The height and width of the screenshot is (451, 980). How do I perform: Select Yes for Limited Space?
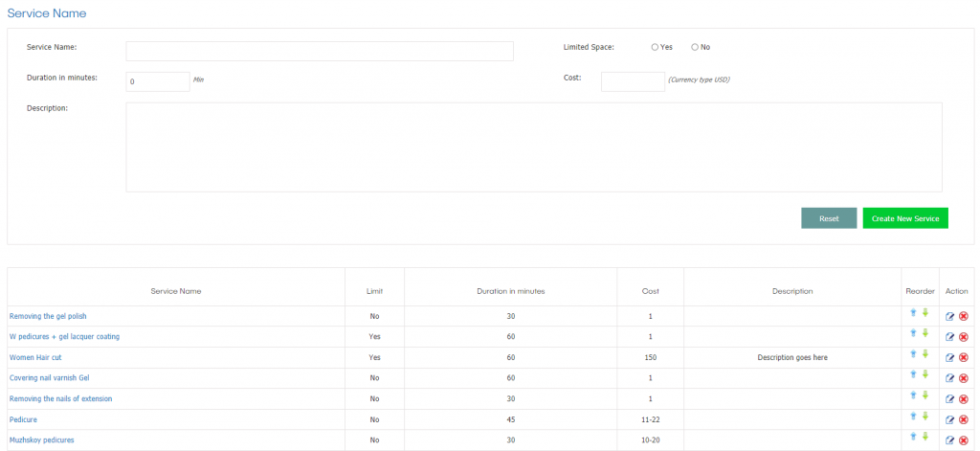[x=655, y=47]
